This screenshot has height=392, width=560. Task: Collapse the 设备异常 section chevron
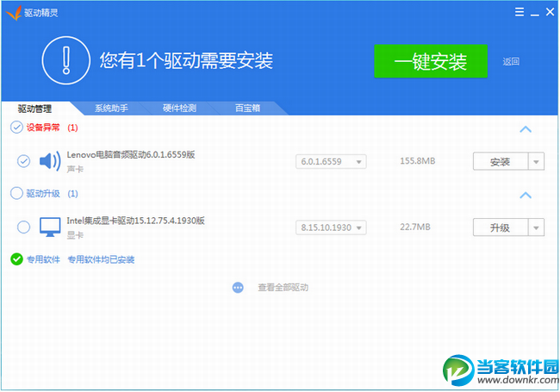pyautogui.click(x=526, y=129)
